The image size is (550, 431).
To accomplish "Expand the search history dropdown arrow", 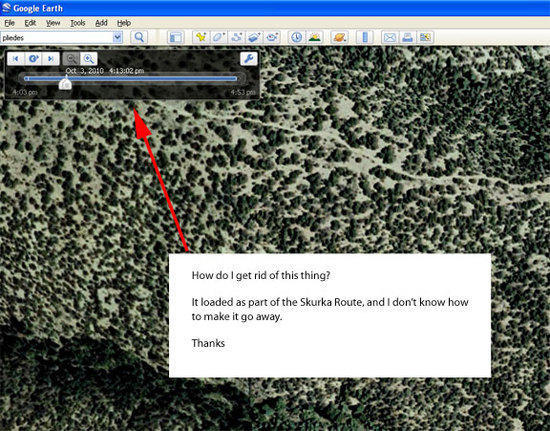I will (118, 38).
